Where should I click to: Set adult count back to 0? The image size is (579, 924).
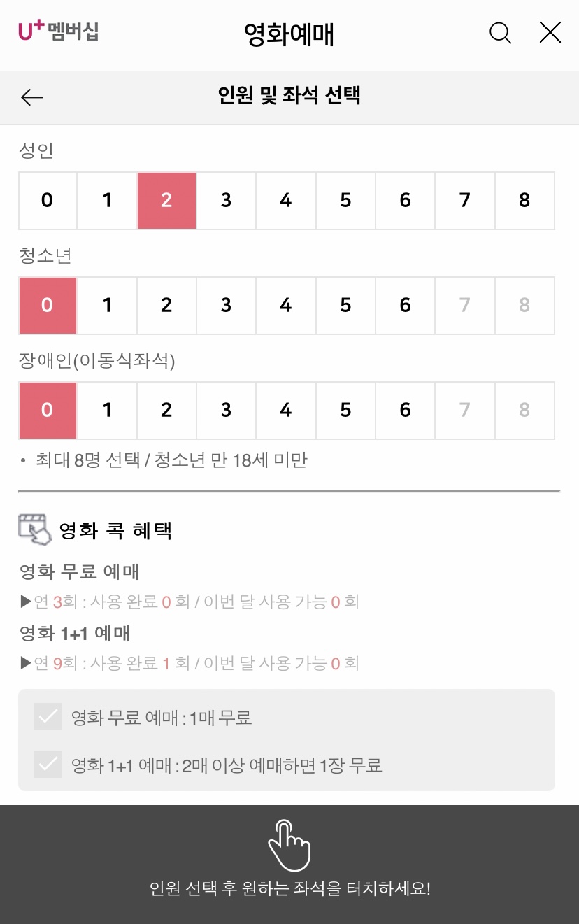pos(47,200)
